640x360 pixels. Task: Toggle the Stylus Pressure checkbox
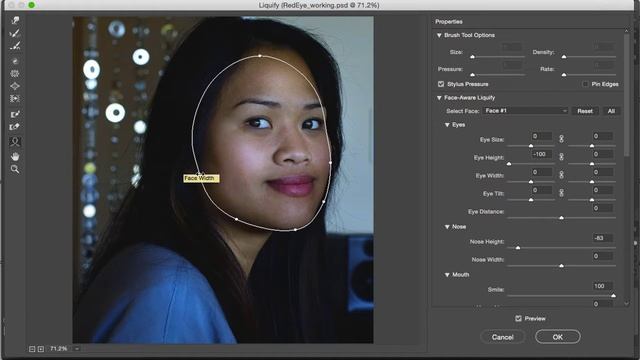[441, 84]
